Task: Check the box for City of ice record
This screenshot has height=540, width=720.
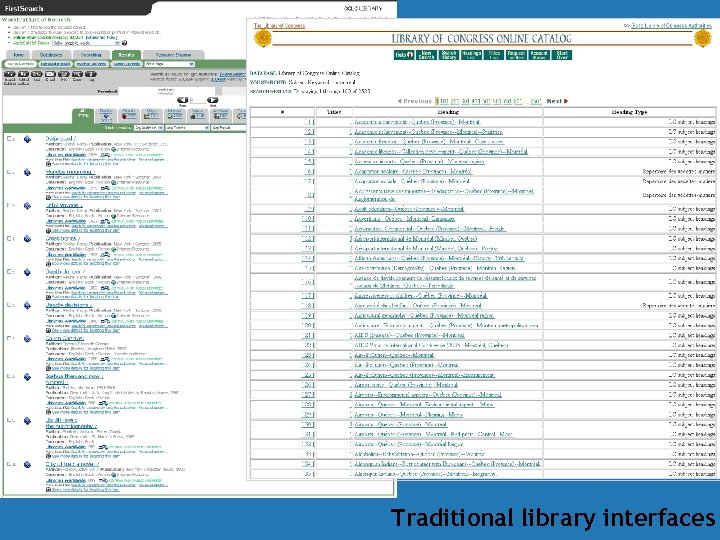Action: [x=10, y=464]
